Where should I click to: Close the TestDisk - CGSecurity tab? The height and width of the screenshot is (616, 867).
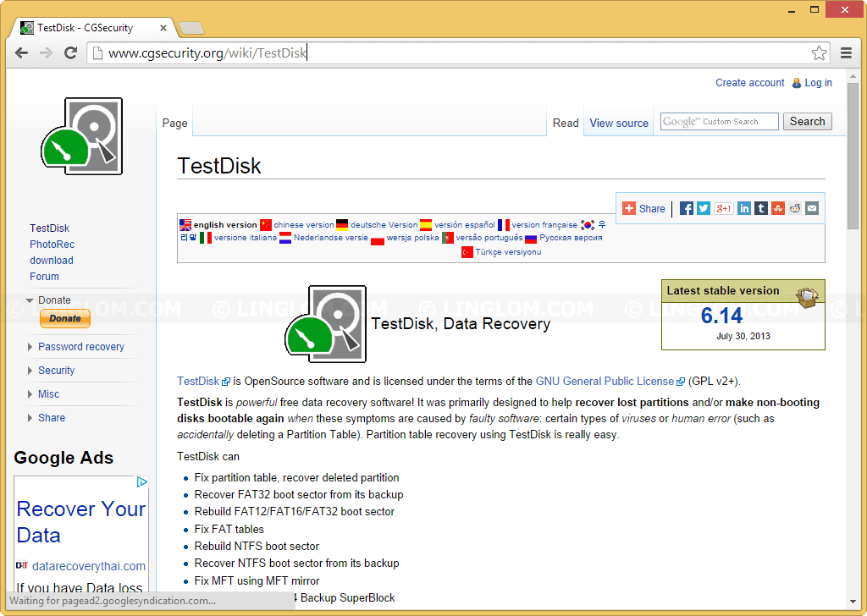tap(163, 28)
